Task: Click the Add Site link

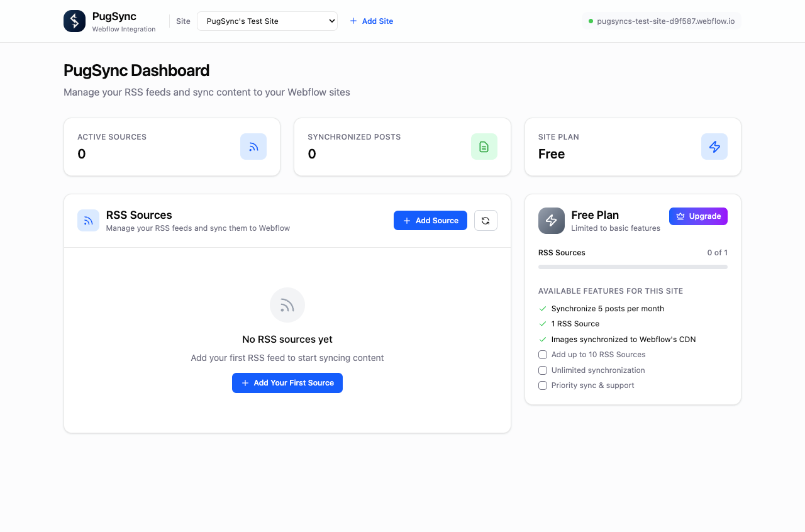Action: (371, 21)
